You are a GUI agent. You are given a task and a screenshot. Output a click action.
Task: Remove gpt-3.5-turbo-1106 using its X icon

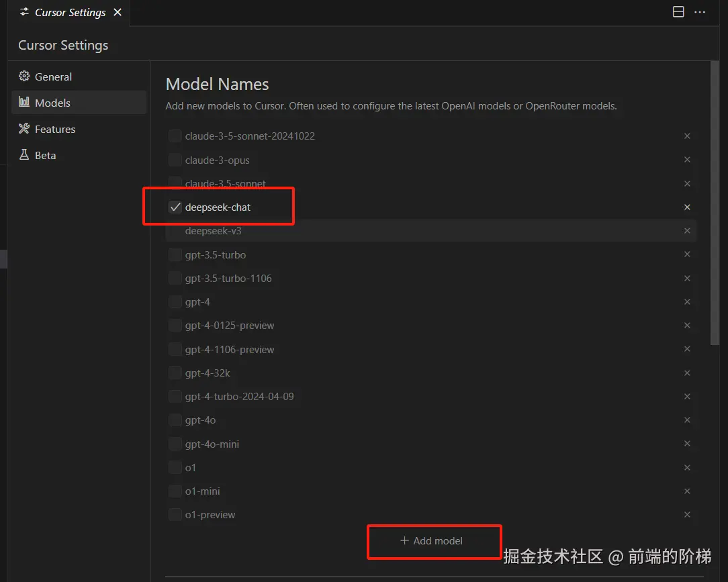(687, 278)
